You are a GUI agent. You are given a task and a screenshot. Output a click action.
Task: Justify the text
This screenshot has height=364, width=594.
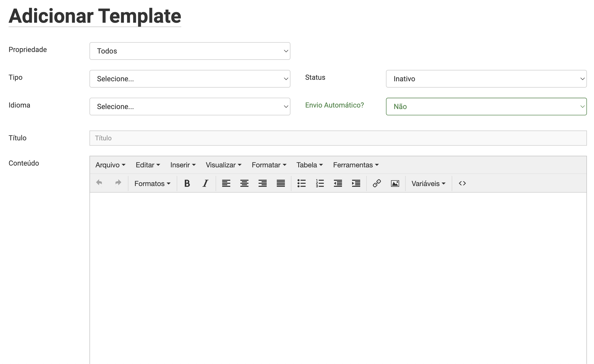point(281,183)
